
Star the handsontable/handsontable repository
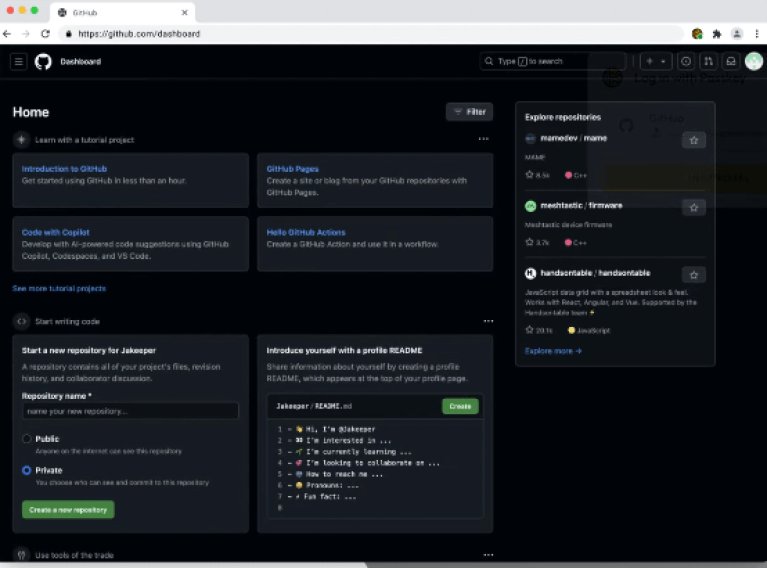[x=694, y=275]
